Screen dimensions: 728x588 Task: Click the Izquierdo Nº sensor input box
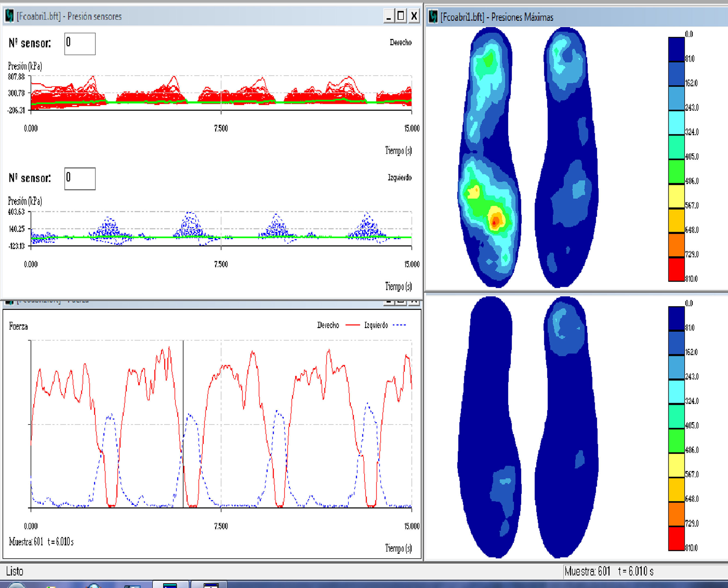pyautogui.click(x=80, y=179)
